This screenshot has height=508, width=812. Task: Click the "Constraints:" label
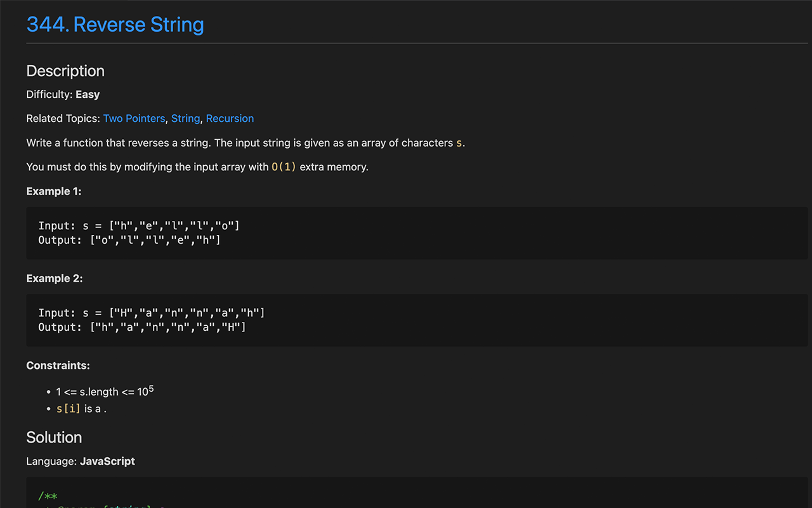58,366
